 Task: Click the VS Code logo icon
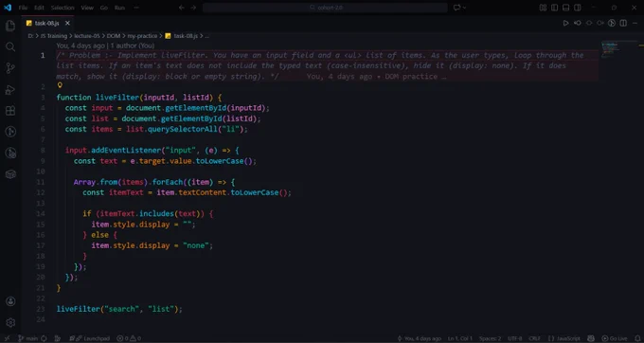click(x=8, y=8)
